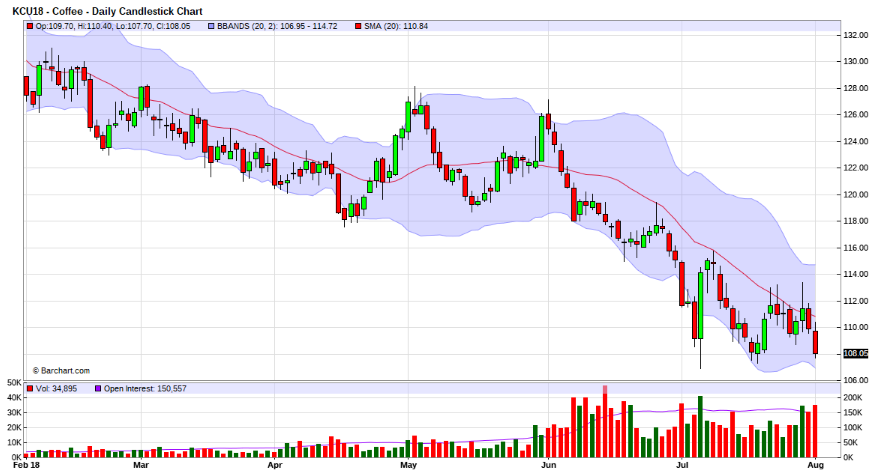Click the 126.00 price axis label
The image size is (875, 475).
pyautogui.click(x=856, y=114)
